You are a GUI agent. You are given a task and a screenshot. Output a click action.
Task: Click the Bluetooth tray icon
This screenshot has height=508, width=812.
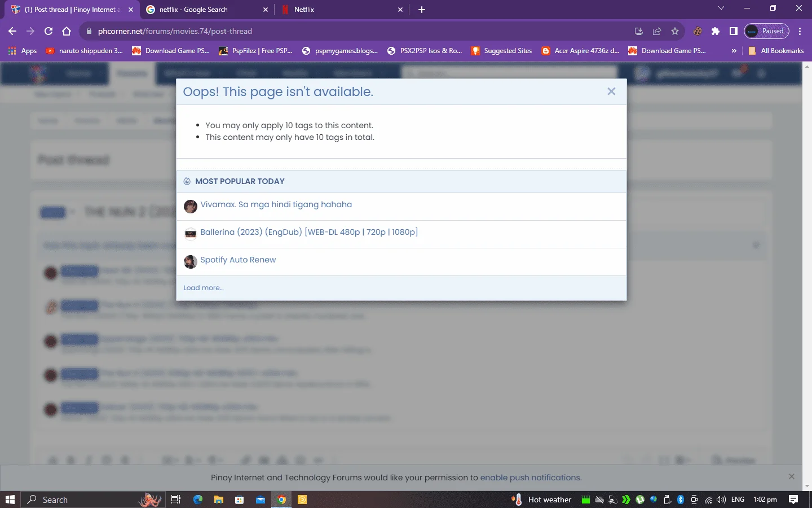click(x=681, y=500)
